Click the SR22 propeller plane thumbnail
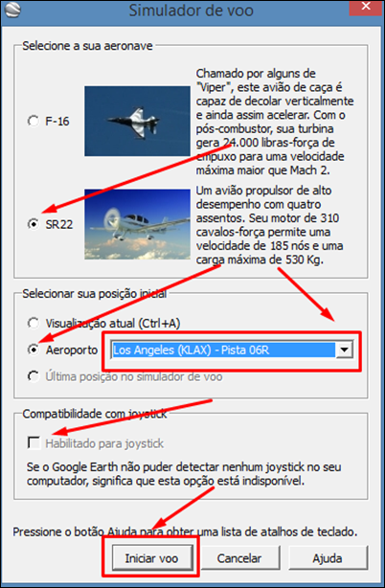 [137, 224]
